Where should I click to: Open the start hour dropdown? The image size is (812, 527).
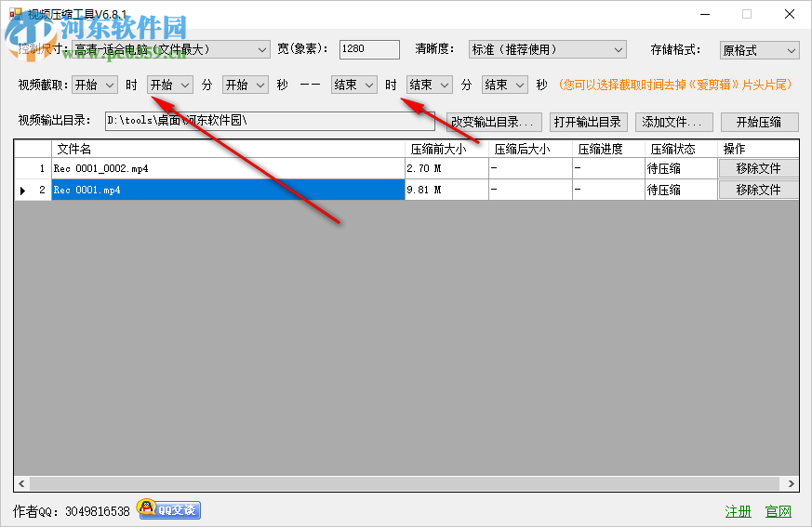tap(94, 85)
